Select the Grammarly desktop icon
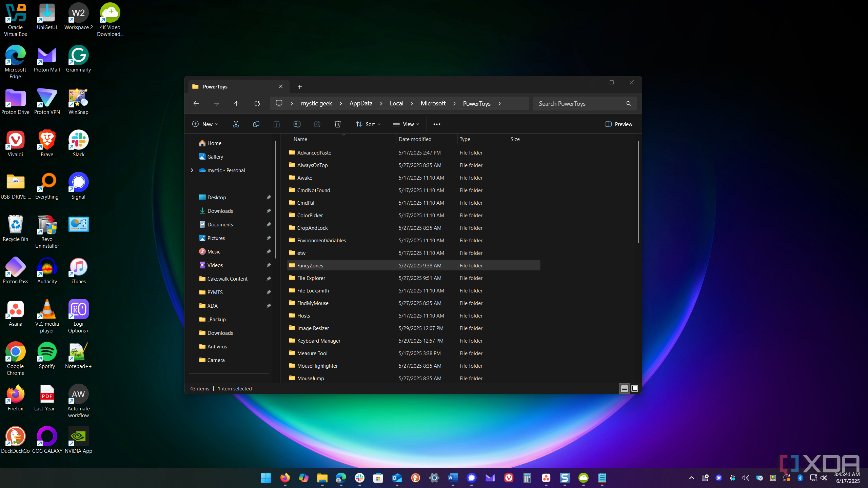Screen dimensions: 868x488 click(x=78, y=59)
